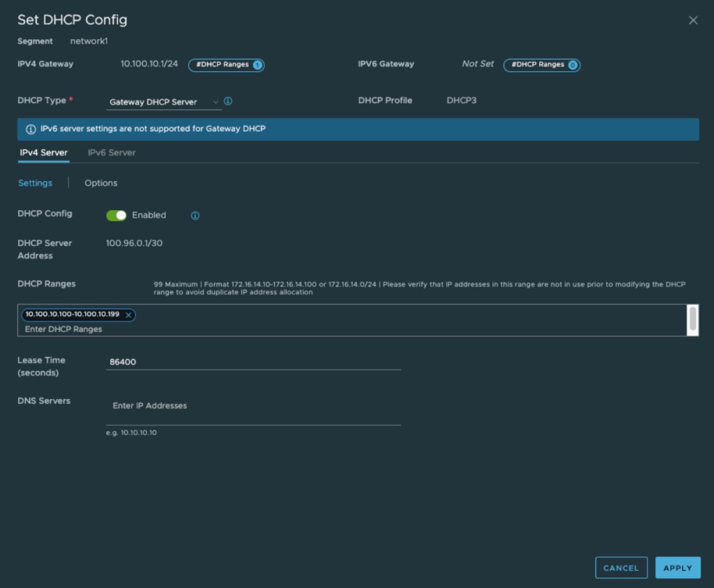714x588 pixels.
Task: Click the IPv4 DHCP Ranges count badge
Action: tap(226, 65)
